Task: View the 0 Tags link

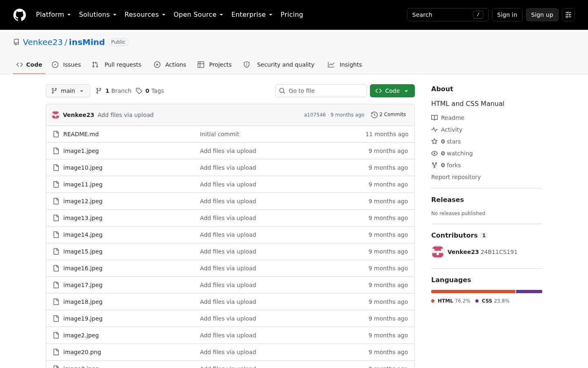Action: 150,91
